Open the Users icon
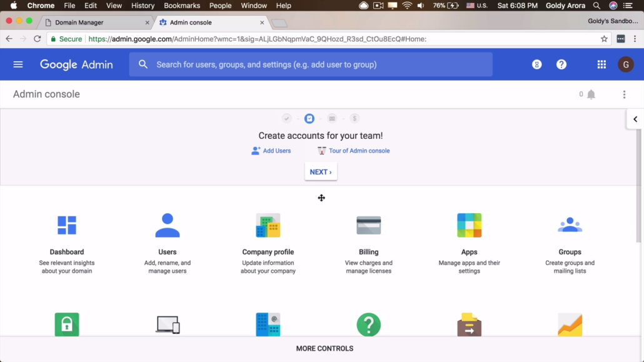Viewport: 644px width, 362px height. click(x=167, y=225)
